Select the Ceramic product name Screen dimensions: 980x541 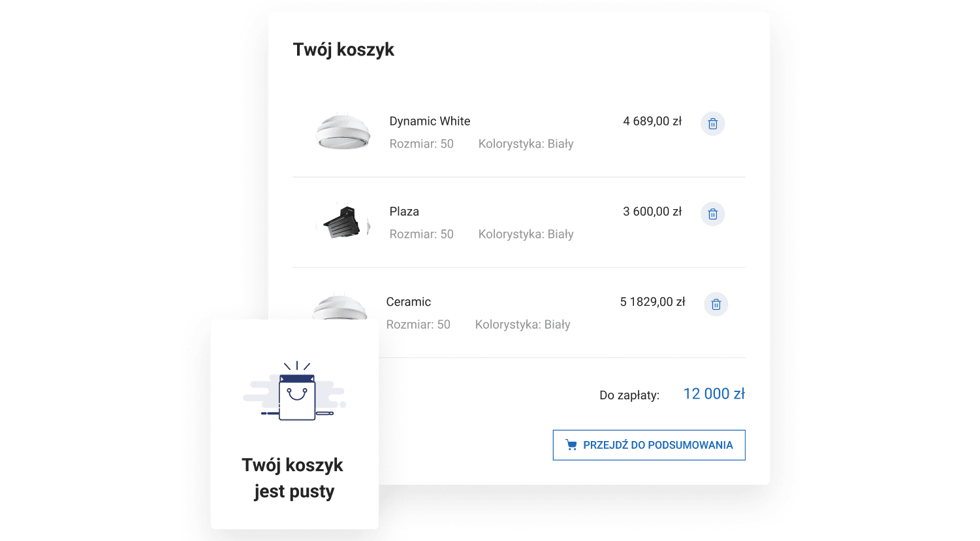coord(408,302)
